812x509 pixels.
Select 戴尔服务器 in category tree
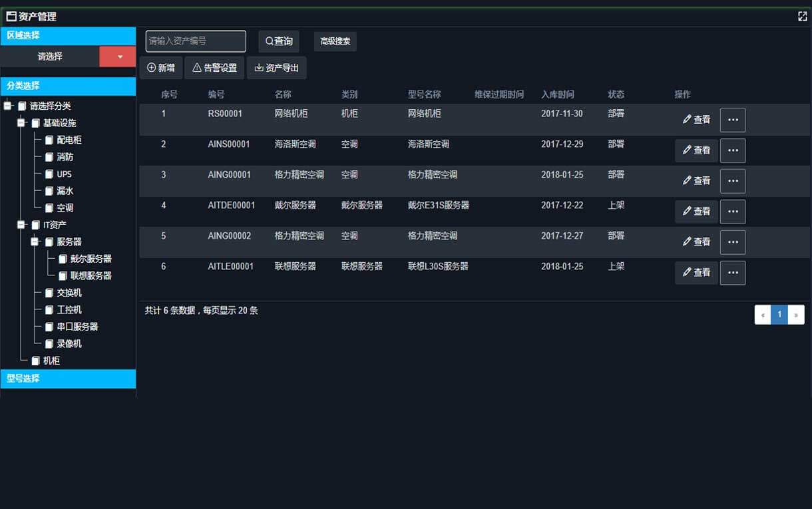pyautogui.click(x=91, y=259)
